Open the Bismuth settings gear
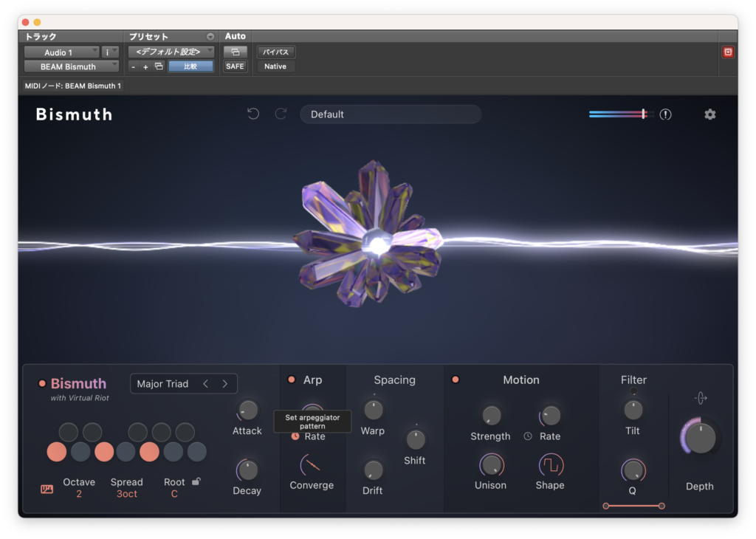 tap(709, 114)
